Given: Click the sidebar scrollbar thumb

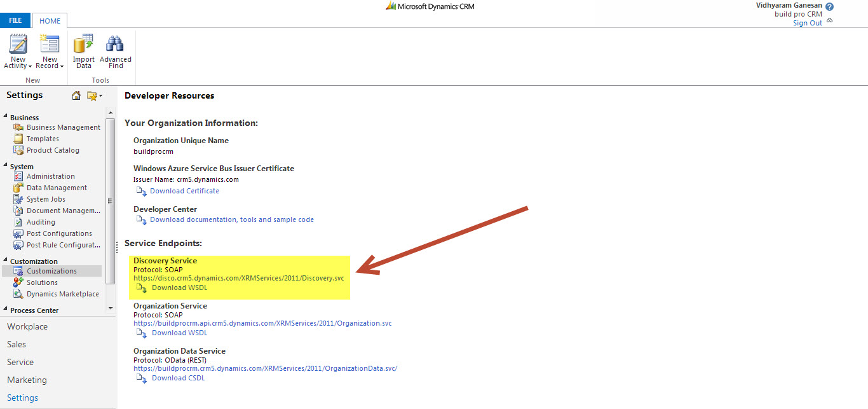Looking at the screenshot, I should [x=111, y=201].
